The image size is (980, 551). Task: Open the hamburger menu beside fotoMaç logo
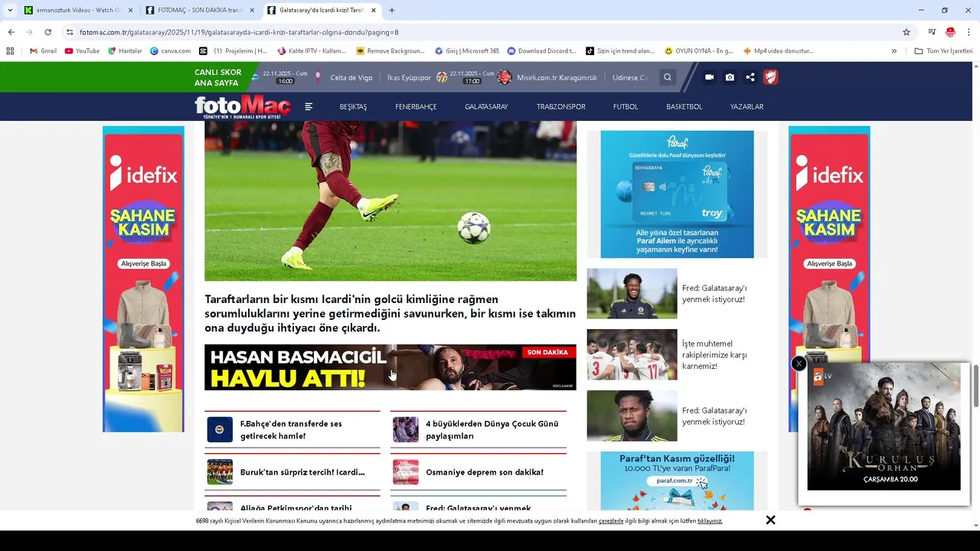(309, 107)
